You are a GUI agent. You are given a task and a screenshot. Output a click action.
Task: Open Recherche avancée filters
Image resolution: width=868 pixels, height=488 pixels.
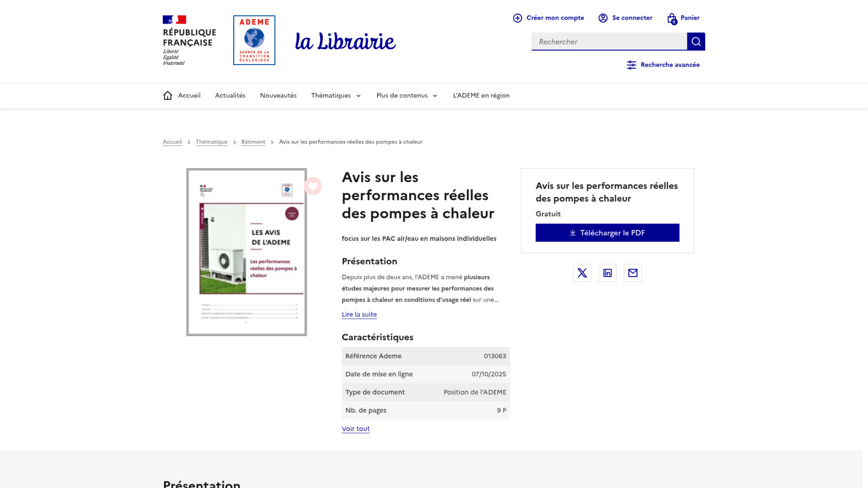point(663,65)
